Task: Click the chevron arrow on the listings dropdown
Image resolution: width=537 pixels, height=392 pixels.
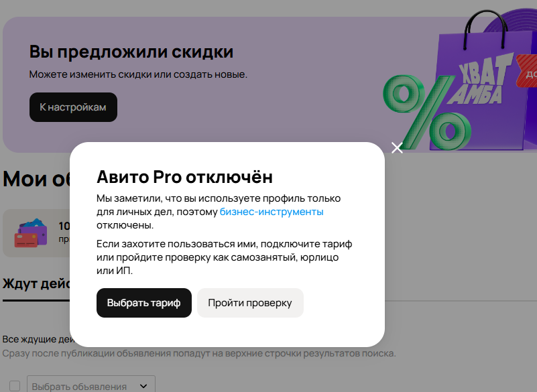Action: point(142,386)
